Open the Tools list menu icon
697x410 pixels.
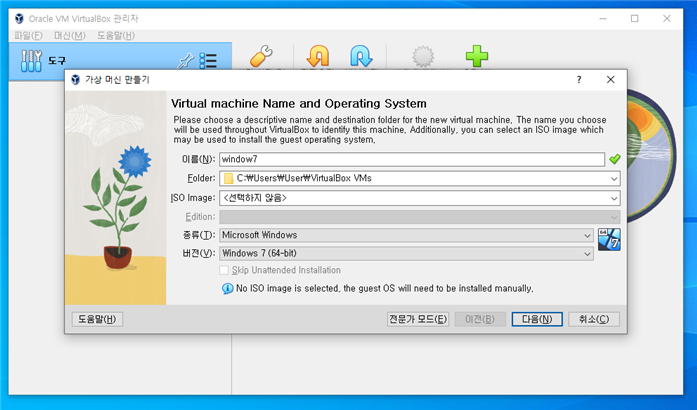point(208,61)
